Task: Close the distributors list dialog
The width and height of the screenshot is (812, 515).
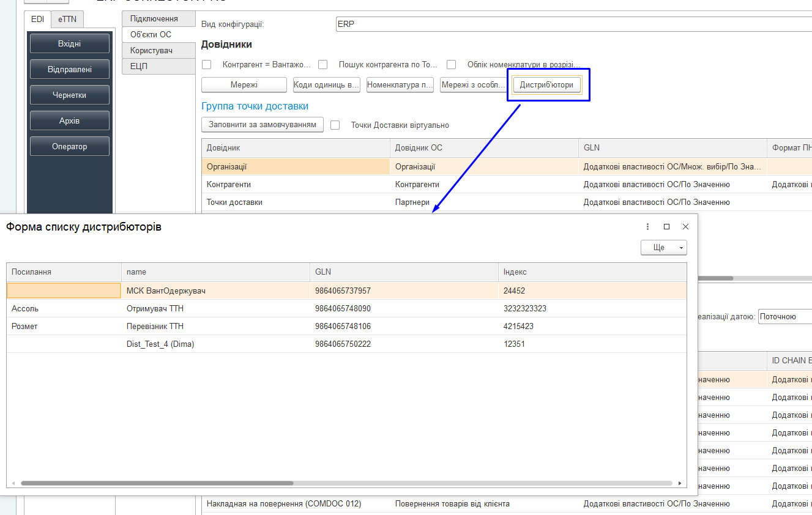Action: [x=685, y=227]
